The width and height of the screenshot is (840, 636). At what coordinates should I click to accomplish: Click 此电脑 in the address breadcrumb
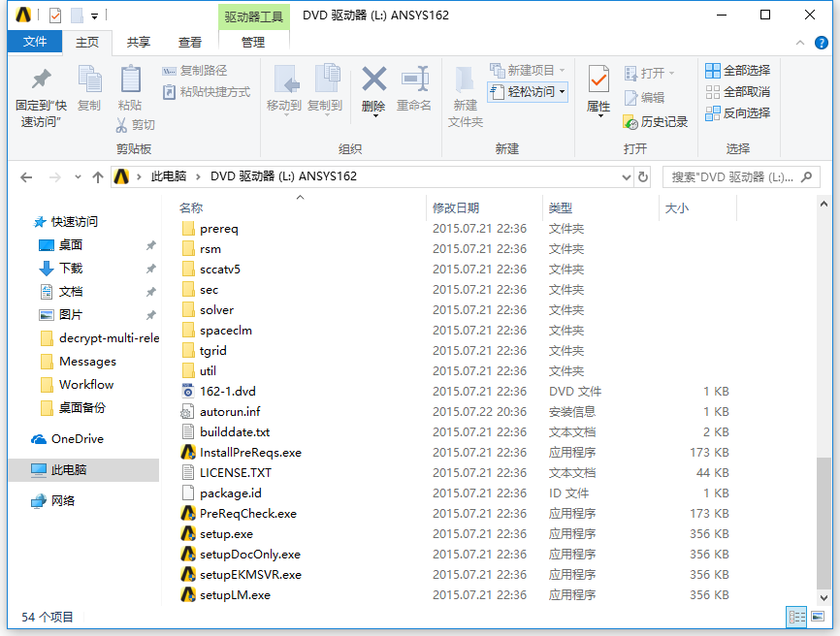pyautogui.click(x=169, y=176)
